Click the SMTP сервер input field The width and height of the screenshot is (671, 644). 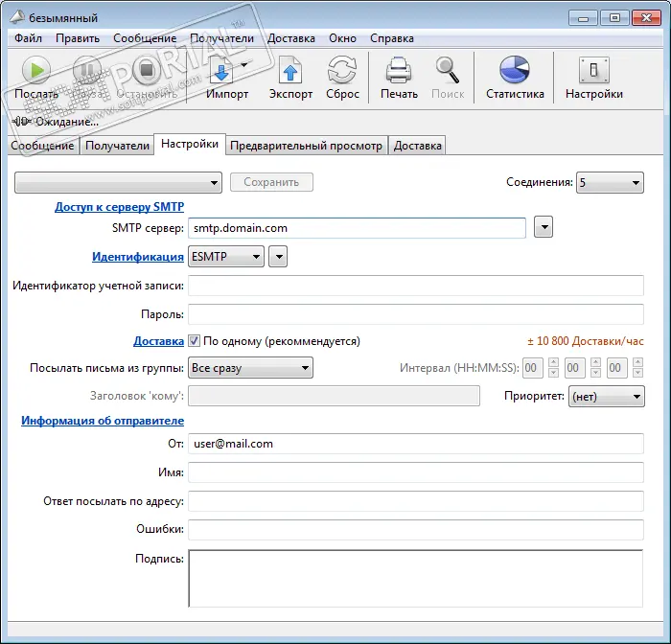point(358,228)
